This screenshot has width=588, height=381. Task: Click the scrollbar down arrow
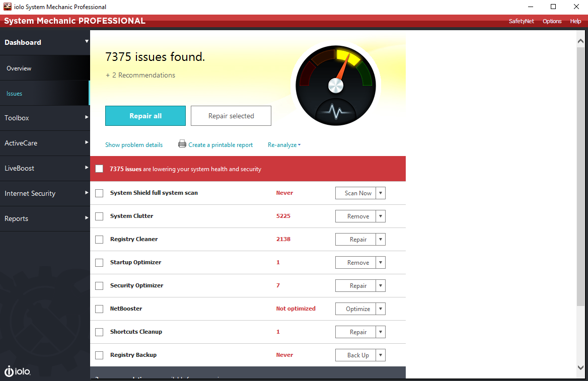point(580,368)
